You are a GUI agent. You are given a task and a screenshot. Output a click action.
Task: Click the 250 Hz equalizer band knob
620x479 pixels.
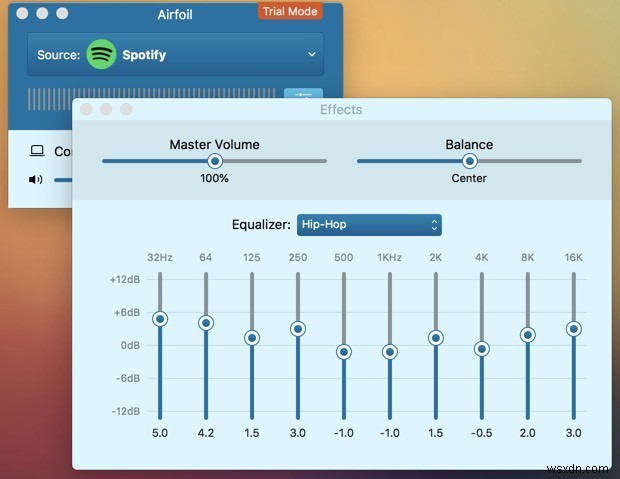point(298,329)
